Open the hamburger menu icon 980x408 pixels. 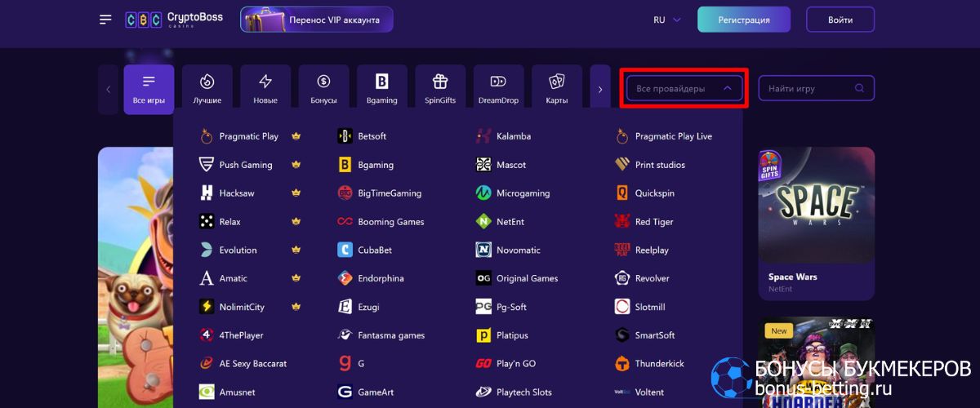pyautogui.click(x=105, y=20)
